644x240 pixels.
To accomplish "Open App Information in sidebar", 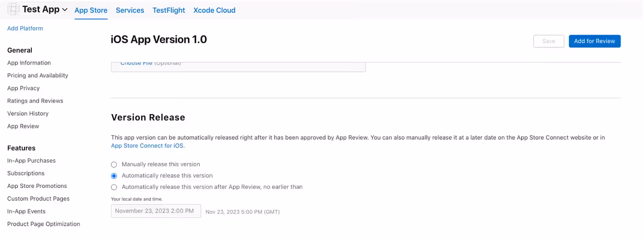I will tap(29, 63).
